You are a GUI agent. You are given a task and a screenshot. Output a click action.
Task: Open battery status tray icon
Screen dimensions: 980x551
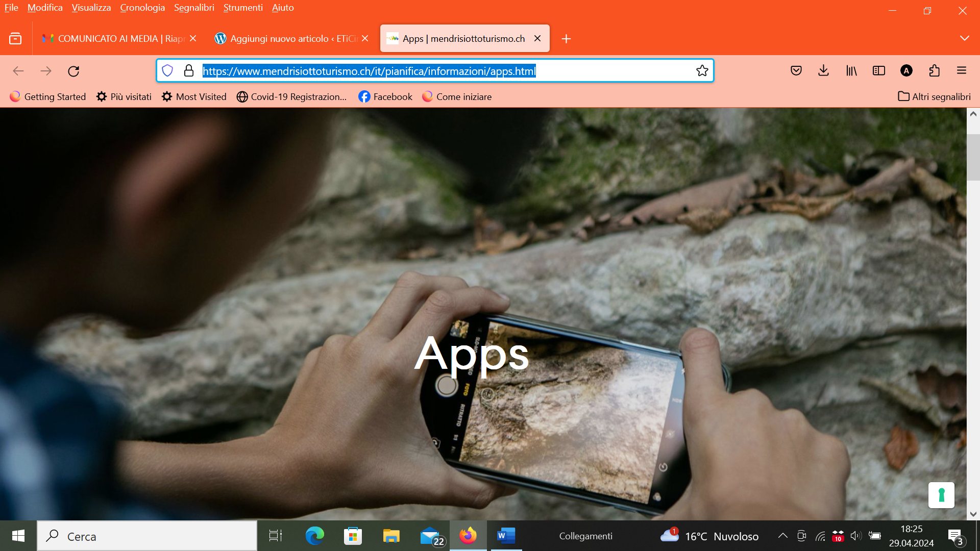tap(875, 536)
